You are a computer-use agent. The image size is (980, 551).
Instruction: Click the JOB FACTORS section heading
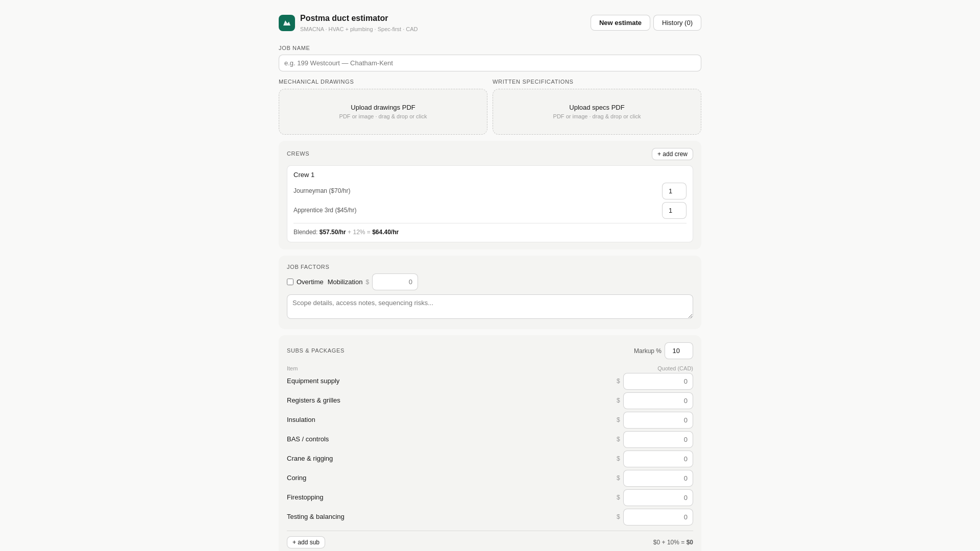pyautogui.click(x=308, y=267)
